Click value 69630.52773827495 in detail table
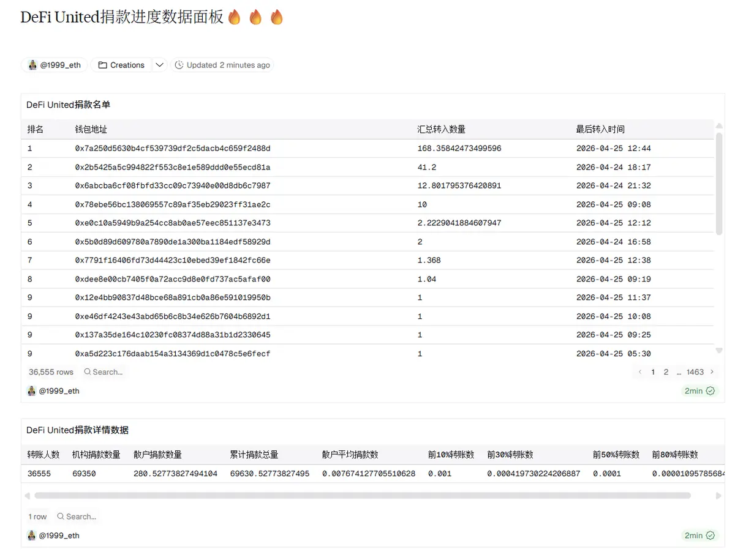 [270, 474]
